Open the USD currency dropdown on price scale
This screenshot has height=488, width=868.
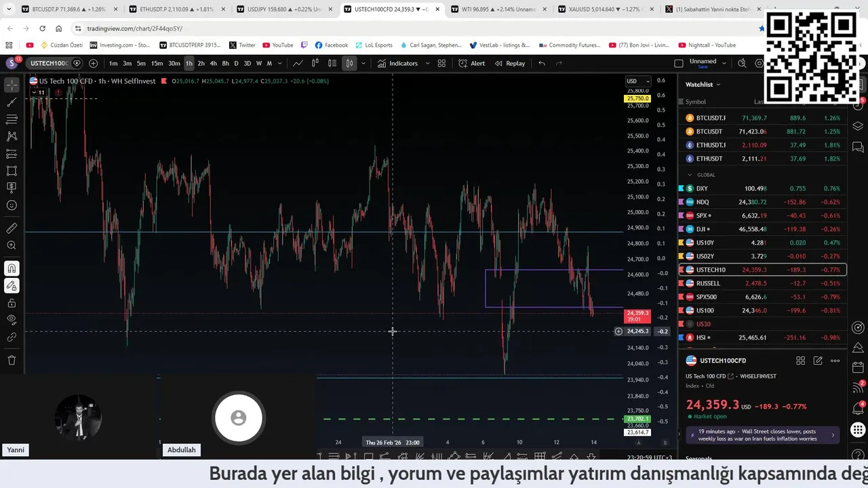coord(637,81)
